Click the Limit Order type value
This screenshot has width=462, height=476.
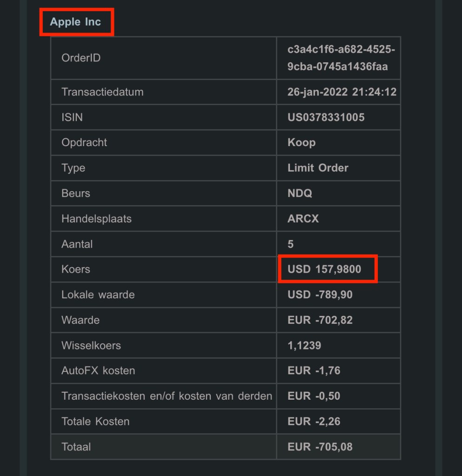pyautogui.click(x=318, y=168)
